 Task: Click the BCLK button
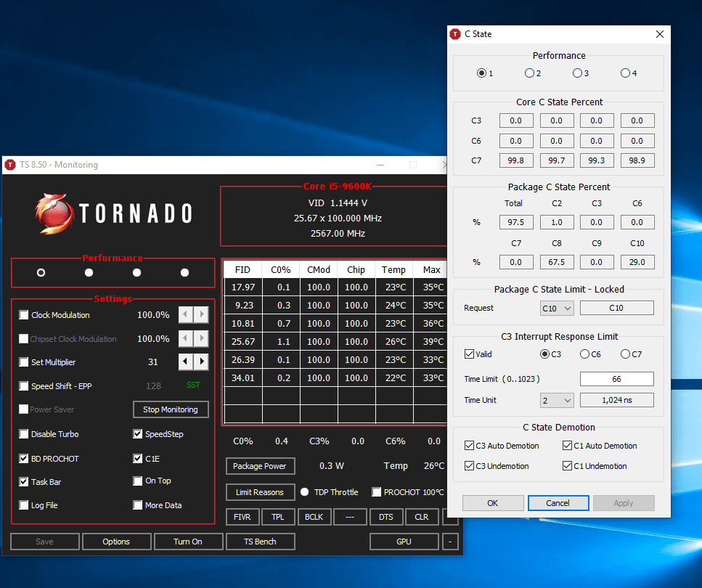(x=314, y=517)
